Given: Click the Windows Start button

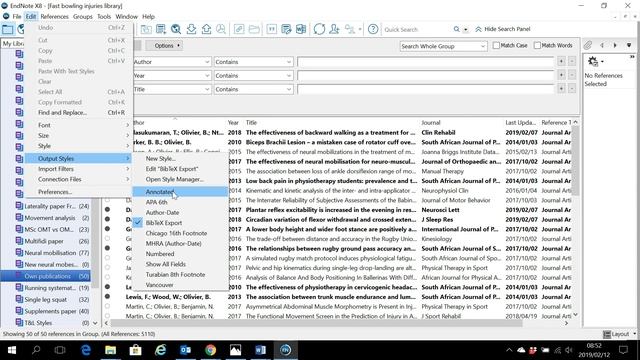Looking at the screenshot, I should tap(11, 350).
